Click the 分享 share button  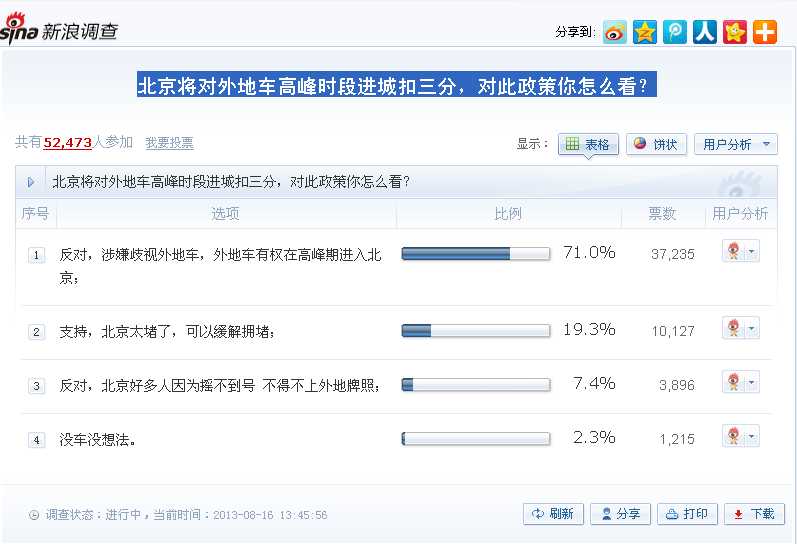tap(620, 514)
